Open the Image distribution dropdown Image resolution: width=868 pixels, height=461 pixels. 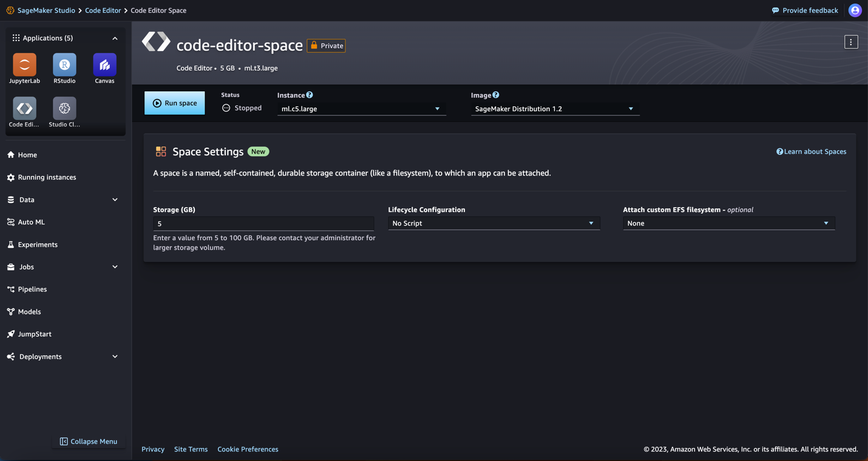pos(555,109)
